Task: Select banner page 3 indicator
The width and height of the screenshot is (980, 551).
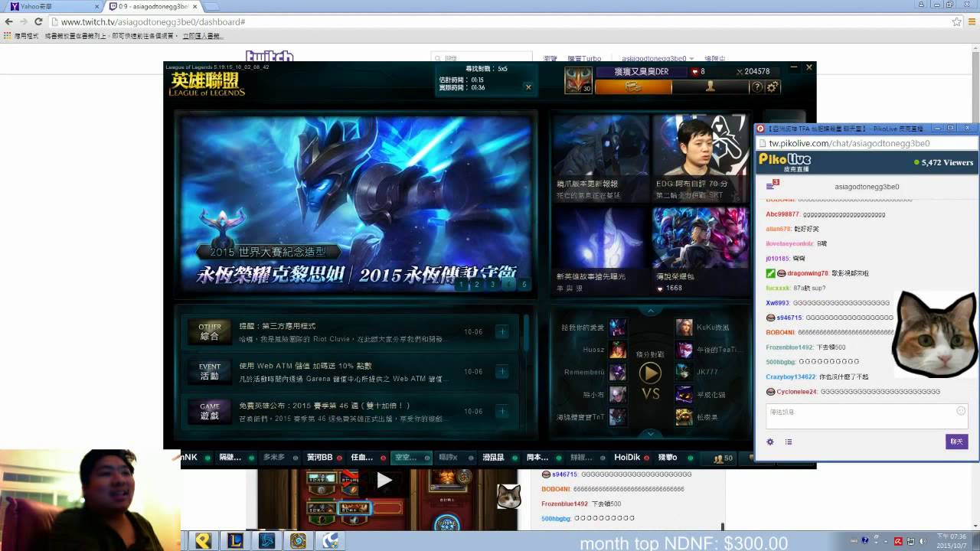Action: (492, 284)
